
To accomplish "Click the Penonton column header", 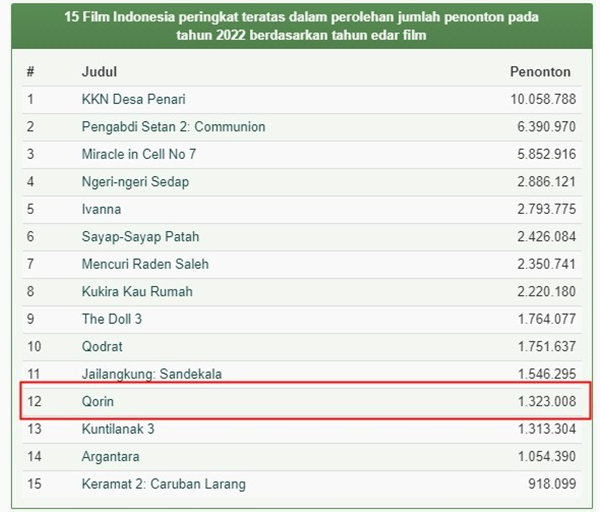I will pos(540,72).
